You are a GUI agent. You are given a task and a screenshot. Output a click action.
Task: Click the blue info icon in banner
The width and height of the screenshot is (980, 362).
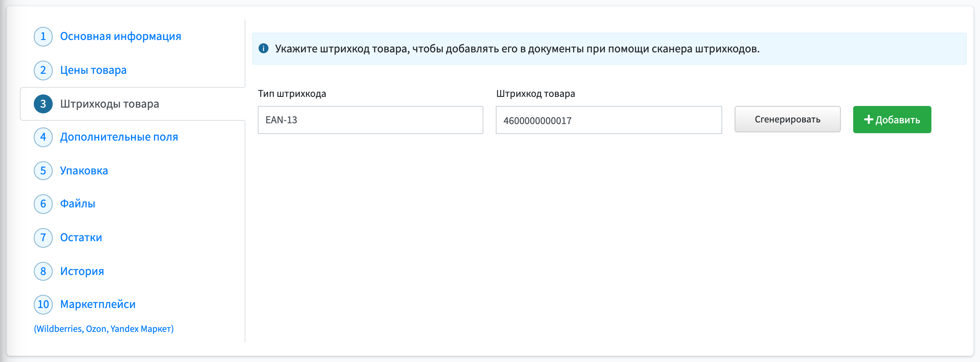pos(264,49)
